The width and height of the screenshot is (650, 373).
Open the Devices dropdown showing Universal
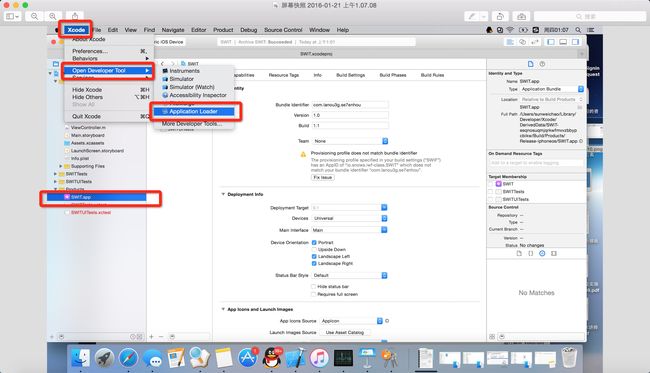coord(349,218)
